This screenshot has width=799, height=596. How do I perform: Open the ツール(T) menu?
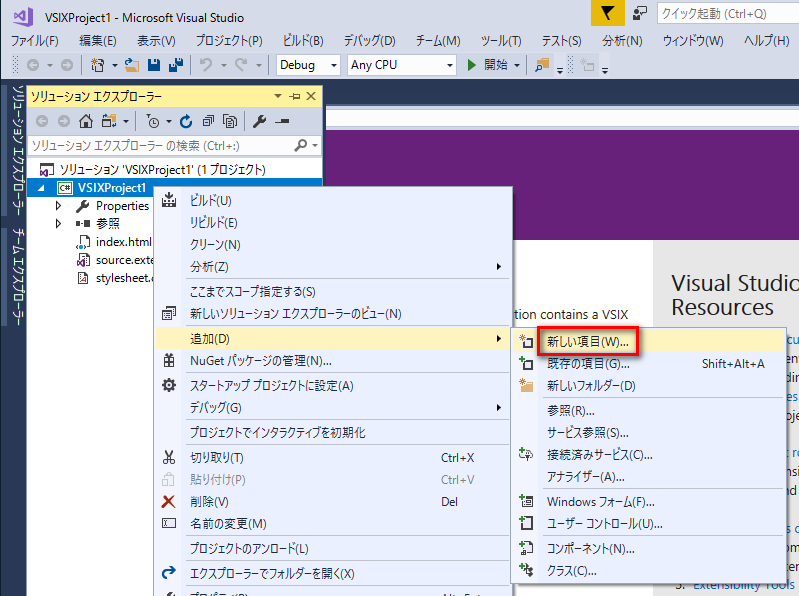pos(501,41)
